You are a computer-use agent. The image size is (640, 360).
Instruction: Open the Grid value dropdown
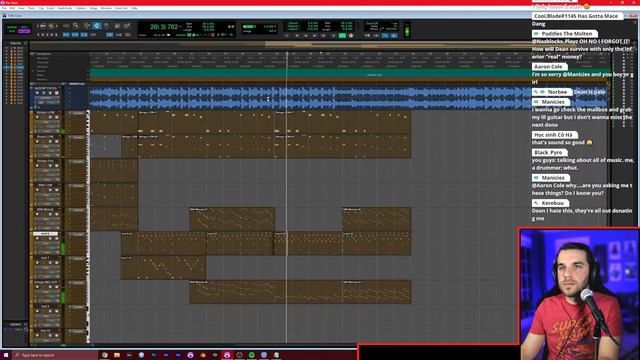[276, 27]
